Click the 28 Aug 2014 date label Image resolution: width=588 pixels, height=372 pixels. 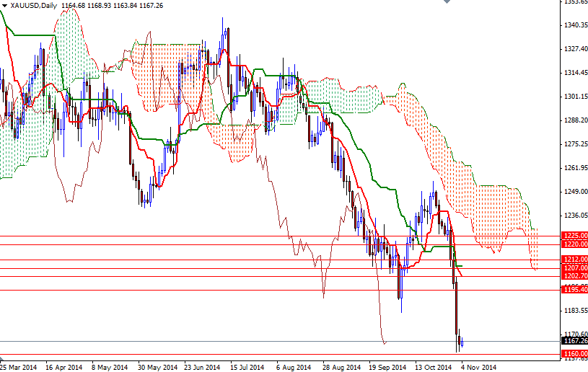coord(342,366)
